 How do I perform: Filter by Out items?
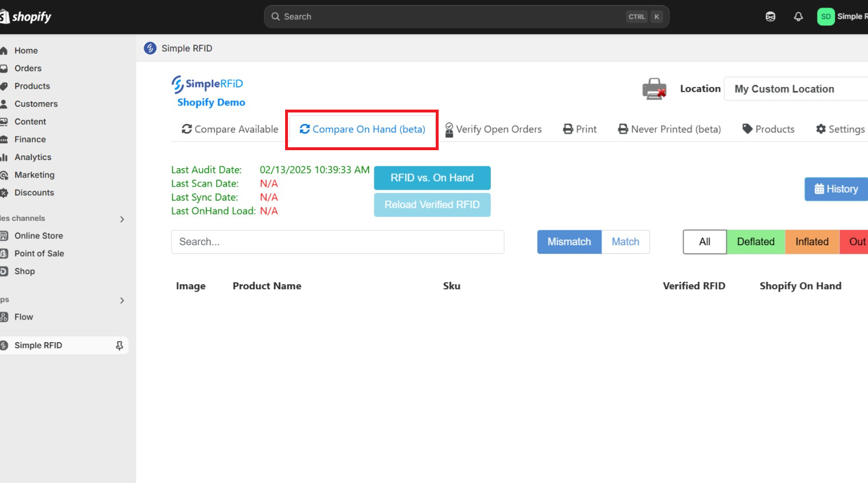[854, 242]
